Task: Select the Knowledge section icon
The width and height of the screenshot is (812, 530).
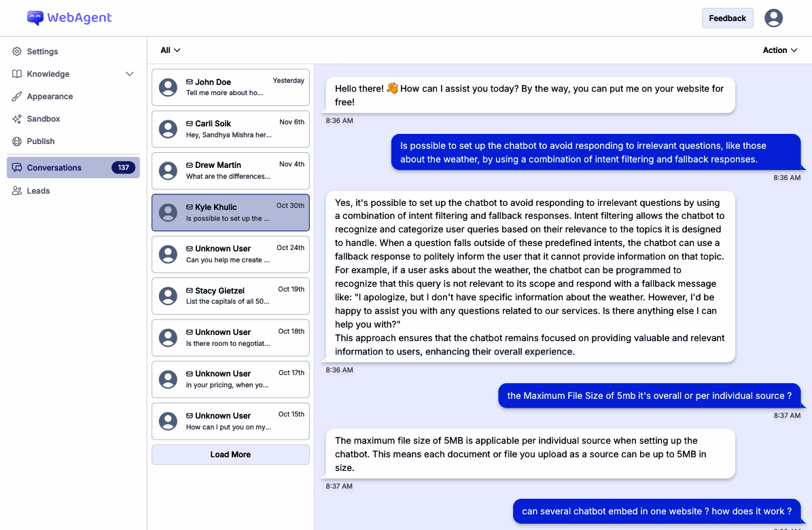Action: 16,73
